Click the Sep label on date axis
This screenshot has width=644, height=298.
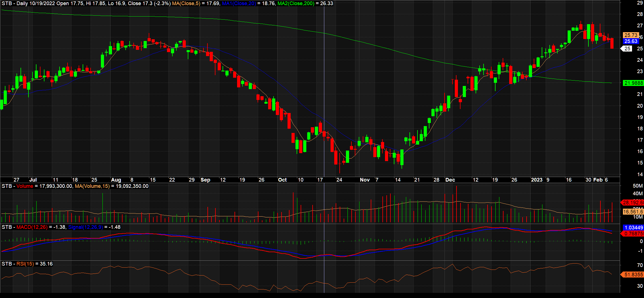tap(205, 180)
